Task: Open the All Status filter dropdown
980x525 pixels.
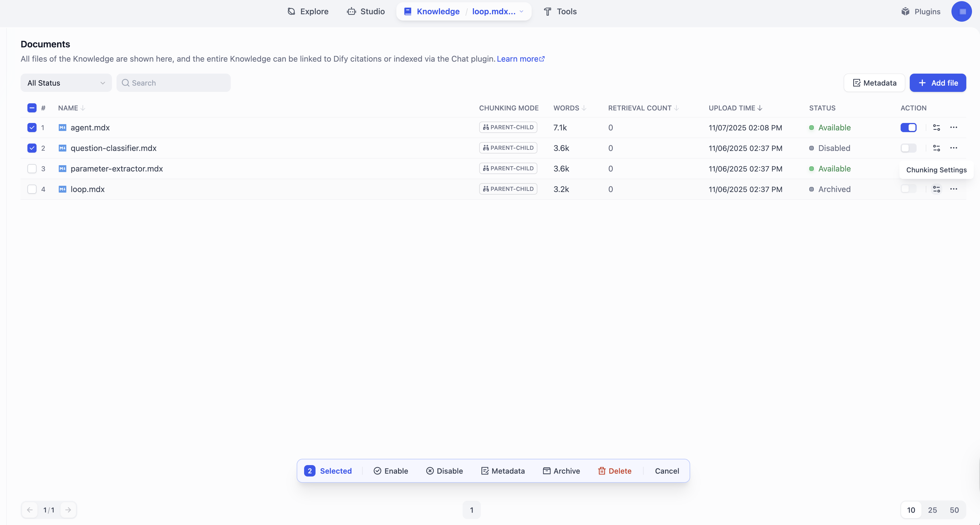Action: click(x=65, y=82)
